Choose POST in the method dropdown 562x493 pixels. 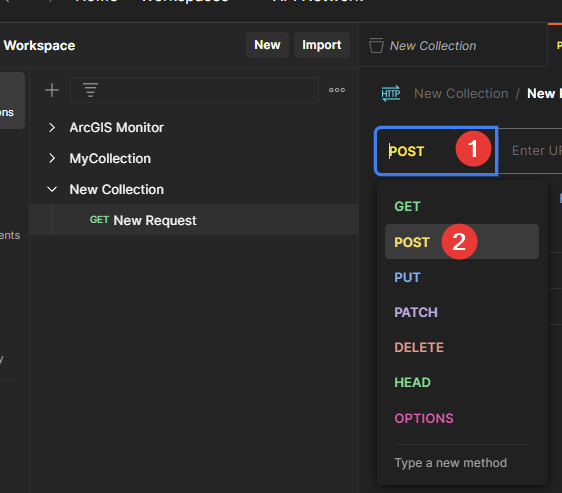click(462, 242)
